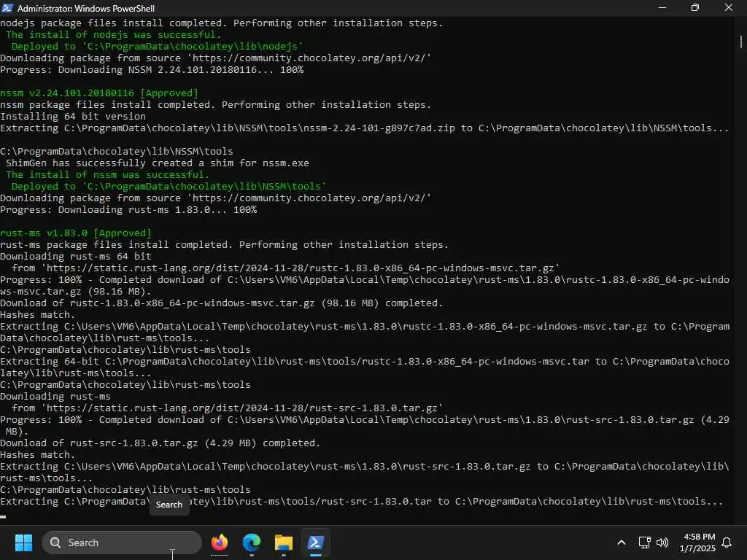
Task: Click 'C:\ProgramData\chocolatey\lib\NSSM\tools' path line
Action: (117, 151)
